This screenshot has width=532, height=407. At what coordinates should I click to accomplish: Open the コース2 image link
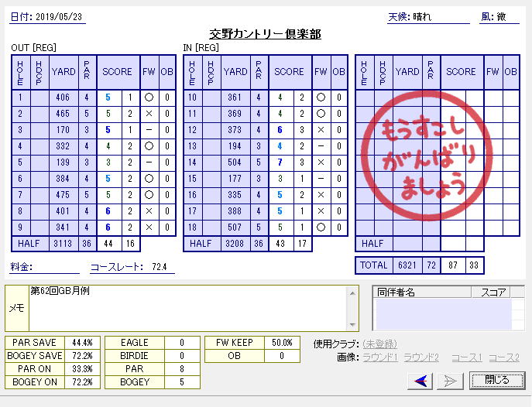504,357
